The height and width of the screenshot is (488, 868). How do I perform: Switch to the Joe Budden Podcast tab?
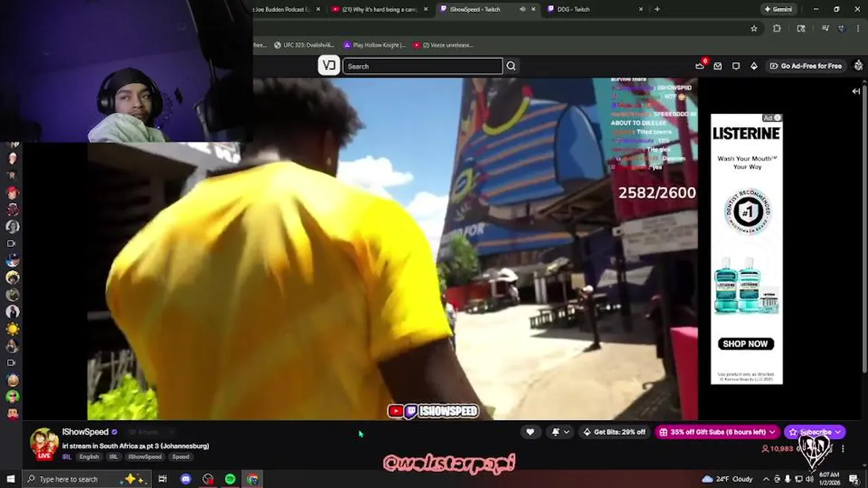click(x=280, y=9)
